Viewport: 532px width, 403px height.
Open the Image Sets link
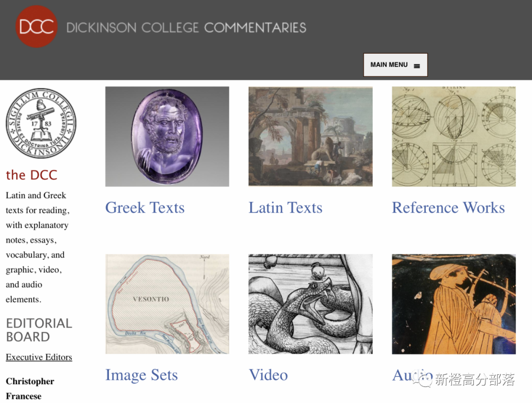pos(141,375)
